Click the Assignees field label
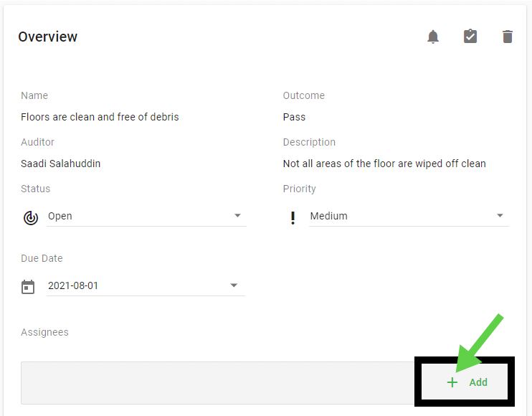Screen dimensions: 532x416 pyautogui.click(x=44, y=332)
